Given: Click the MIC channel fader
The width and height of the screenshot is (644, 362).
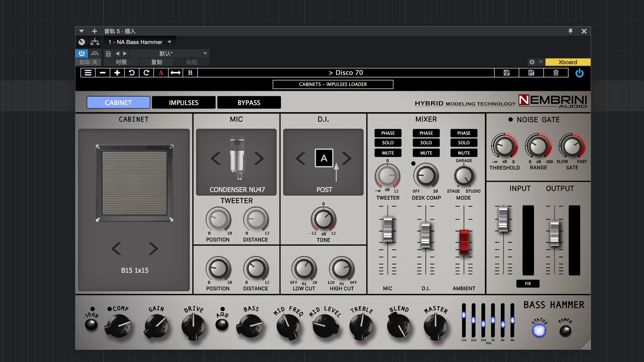Looking at the screenshot, I should point(388,230).
